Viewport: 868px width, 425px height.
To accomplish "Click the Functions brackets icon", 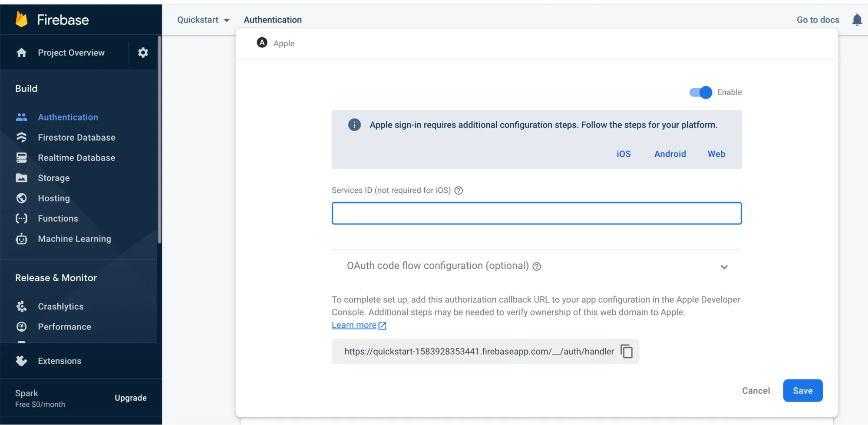I will click(21, 218).
